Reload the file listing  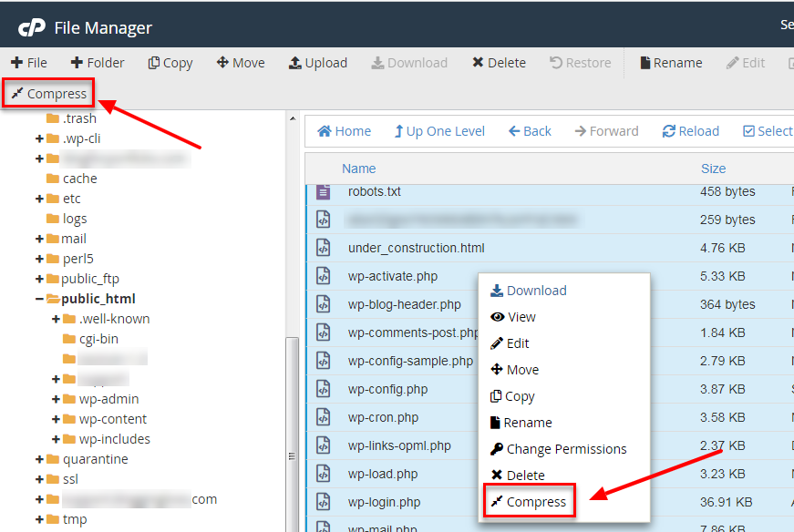(690, 131)
